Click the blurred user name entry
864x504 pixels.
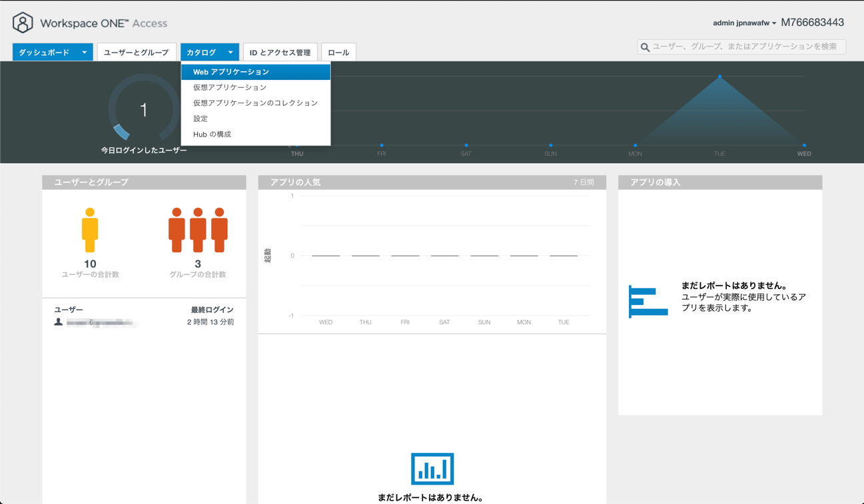[x=103, y=323]
